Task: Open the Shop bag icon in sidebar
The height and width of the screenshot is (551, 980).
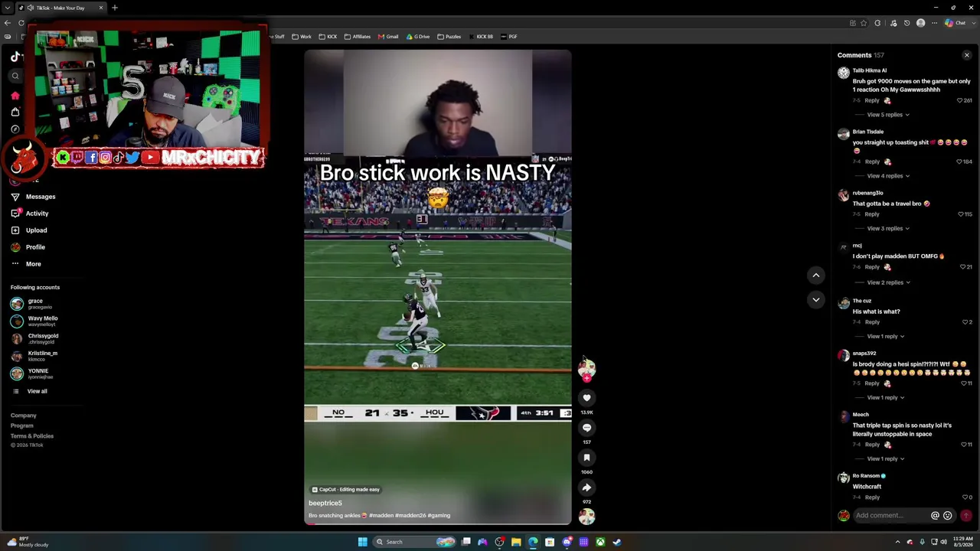Action: point(15,112)
